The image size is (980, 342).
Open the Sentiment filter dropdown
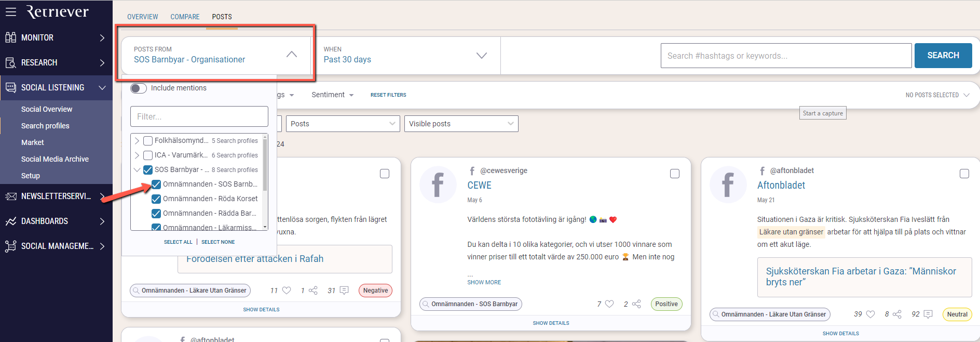tap(333, 95)
